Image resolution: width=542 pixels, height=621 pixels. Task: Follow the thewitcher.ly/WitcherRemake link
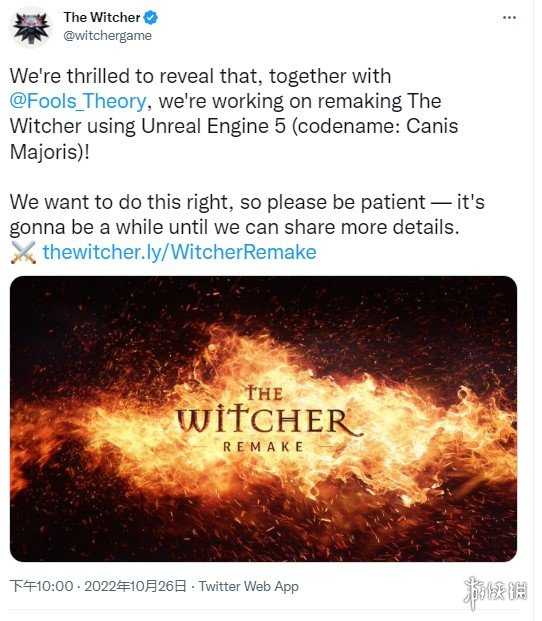tap(180, 252)
